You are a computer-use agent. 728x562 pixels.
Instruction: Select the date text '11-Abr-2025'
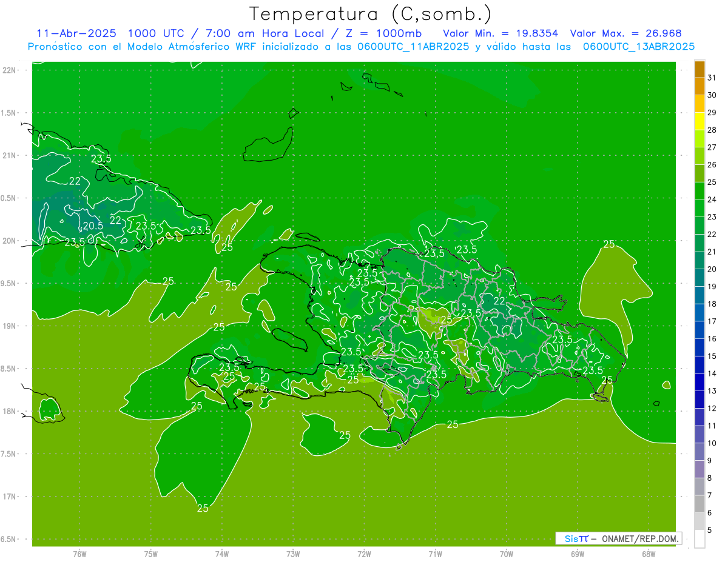[76, 33]
